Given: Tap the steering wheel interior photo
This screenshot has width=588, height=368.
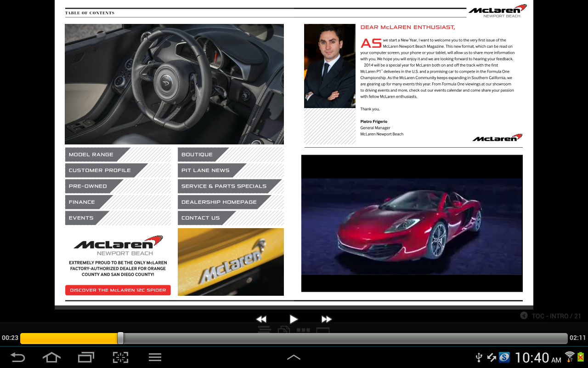Looking at the screenshot, I should pos(174,84).
